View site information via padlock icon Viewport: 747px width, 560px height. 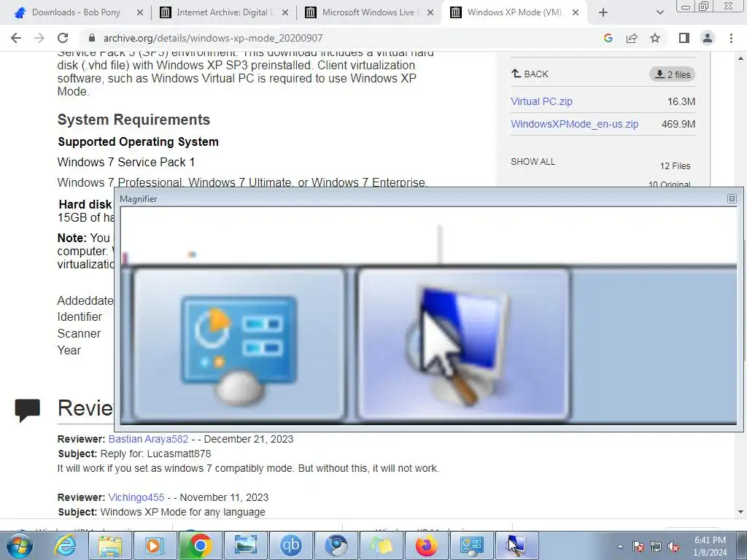92,38
